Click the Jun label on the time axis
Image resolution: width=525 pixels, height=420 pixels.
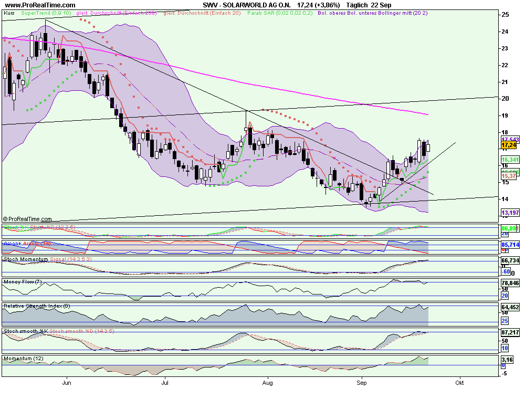click(67, 383)
